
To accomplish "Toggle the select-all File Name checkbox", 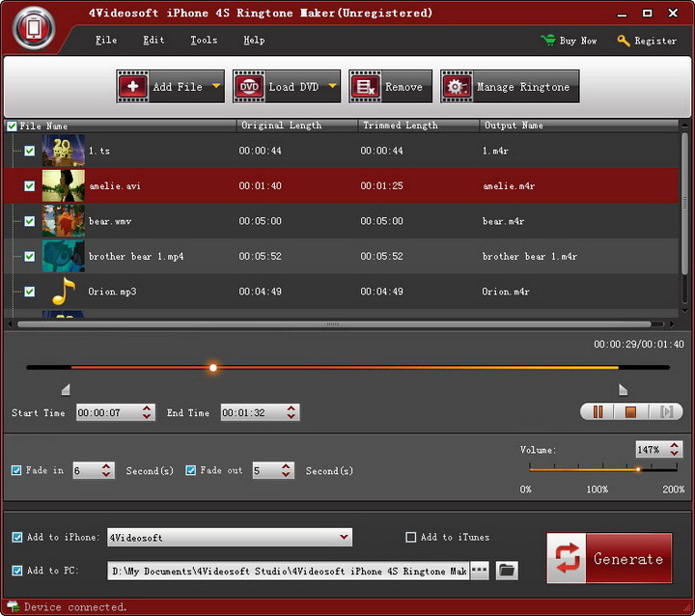I will [x=12, y=126].
